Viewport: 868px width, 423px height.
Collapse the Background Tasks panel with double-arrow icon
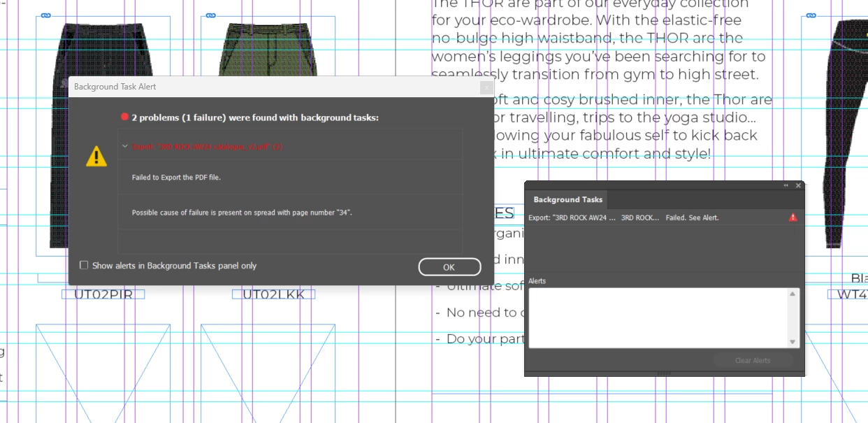(786, 185)
